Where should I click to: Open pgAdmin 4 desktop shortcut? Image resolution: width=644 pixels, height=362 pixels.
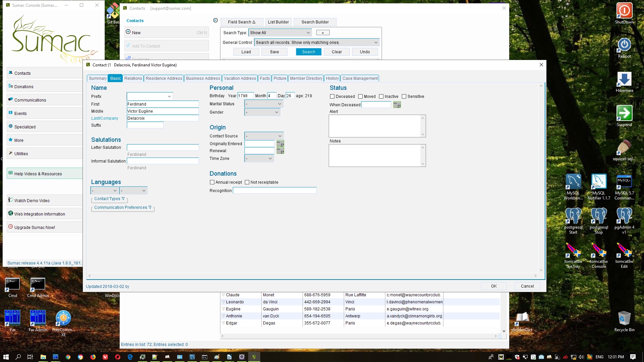tap(624, 221)
